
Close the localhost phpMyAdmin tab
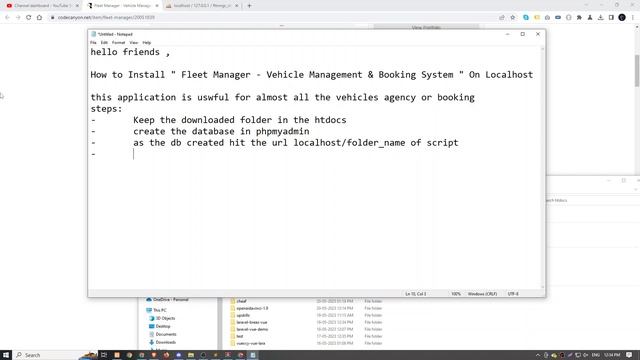(236, 6)
